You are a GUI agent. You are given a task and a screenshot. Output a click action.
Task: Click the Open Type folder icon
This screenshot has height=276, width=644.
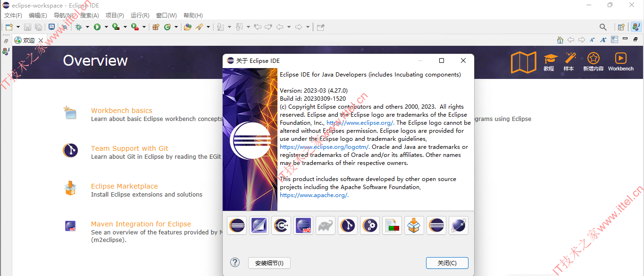188,27
